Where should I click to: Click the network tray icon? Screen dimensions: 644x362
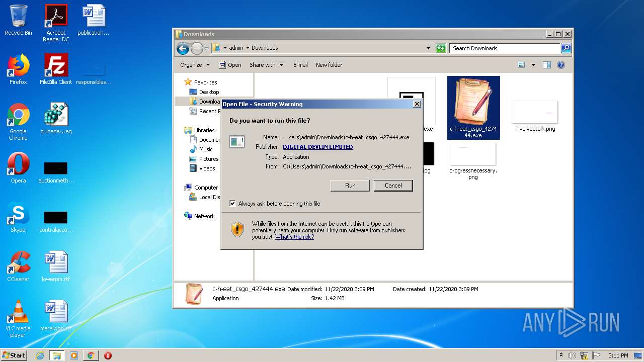coord(584,355)
